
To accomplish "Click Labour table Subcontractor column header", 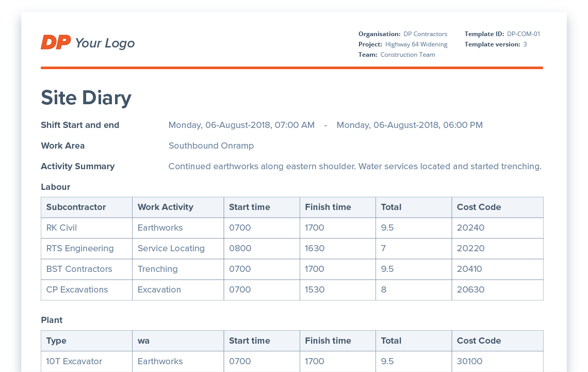I will click(x=87, y=207).
